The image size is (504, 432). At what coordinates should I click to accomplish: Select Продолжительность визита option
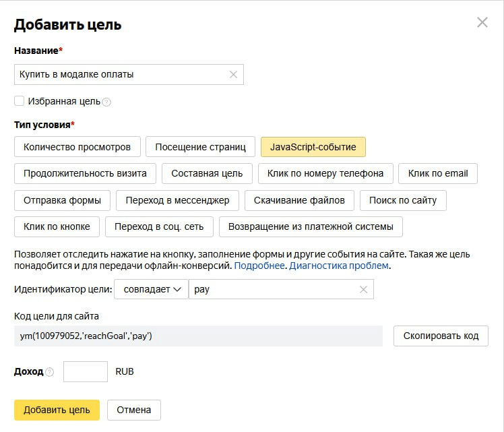click(x=85, y=173)
